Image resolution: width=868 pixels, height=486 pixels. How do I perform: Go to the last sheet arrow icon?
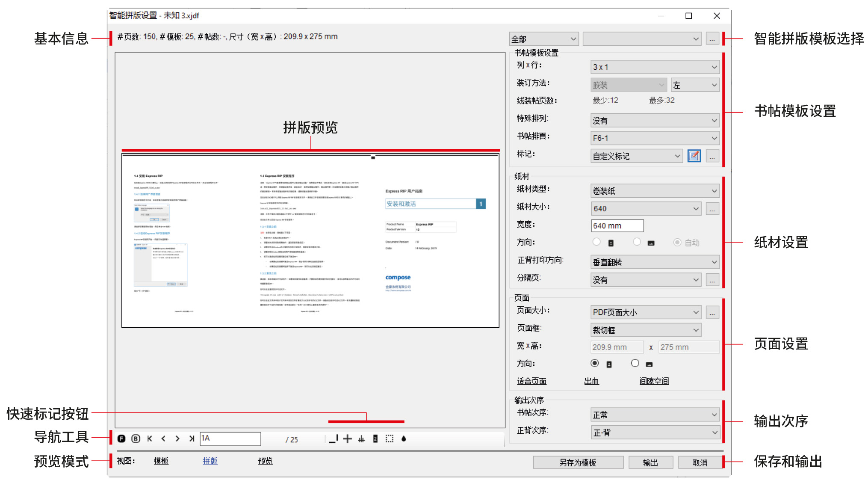click(192, 439)
